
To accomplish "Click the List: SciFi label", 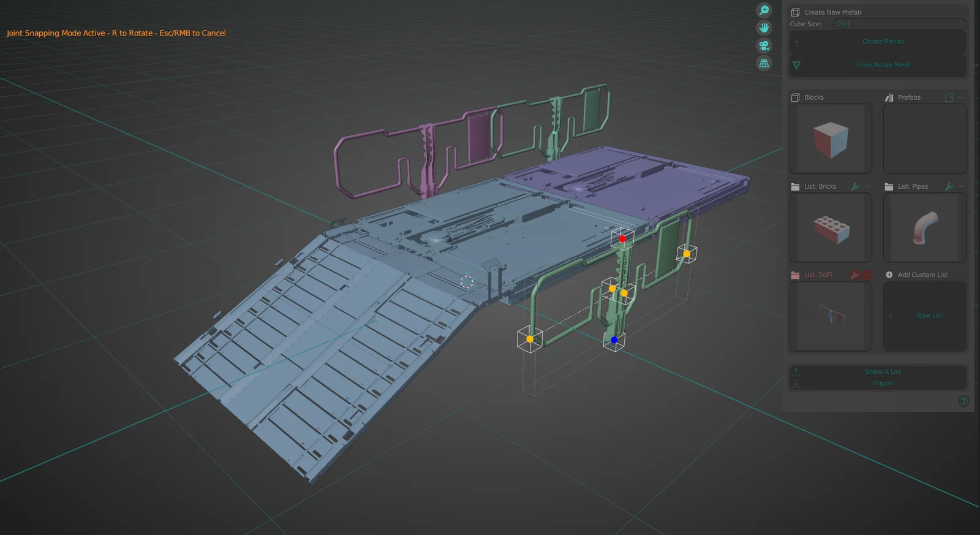I will coord(818,275).
